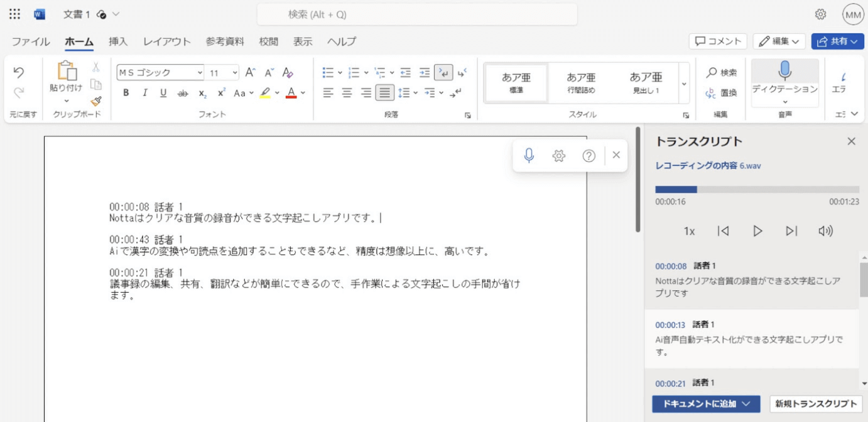Open font color dropdown arrow
This screenshot has height=422, width=868.
coord(303,93)
